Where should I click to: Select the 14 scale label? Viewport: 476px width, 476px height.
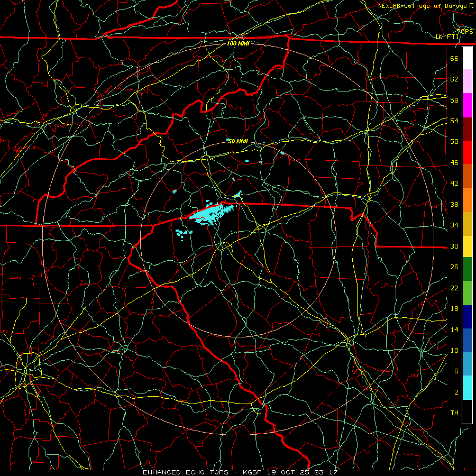tap(454, 329)
